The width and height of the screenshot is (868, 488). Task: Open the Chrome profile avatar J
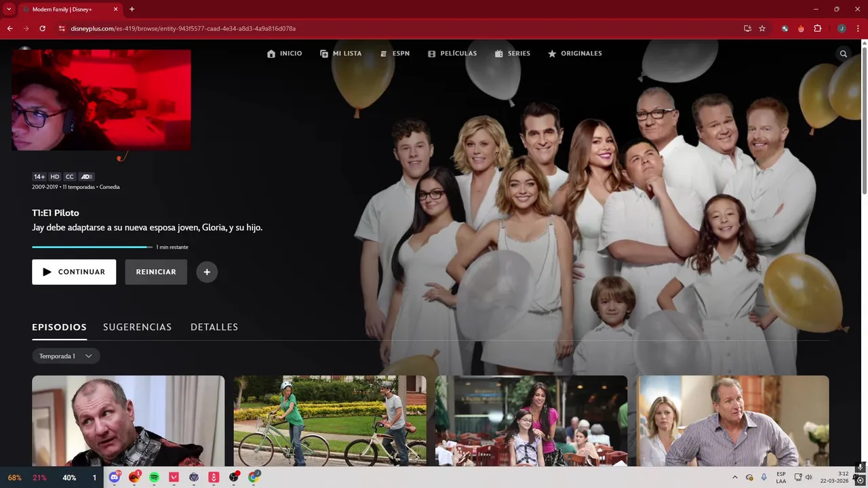tap(842, 28)
